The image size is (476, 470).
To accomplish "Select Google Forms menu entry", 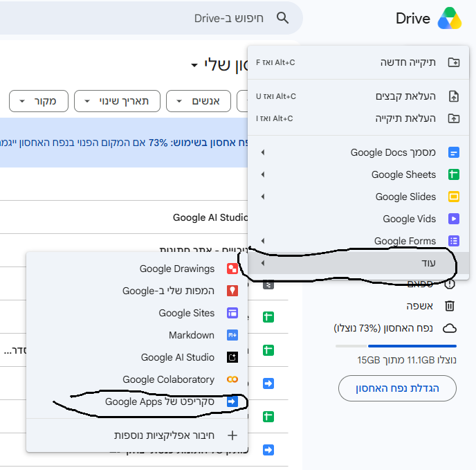I will pos(358,241).
